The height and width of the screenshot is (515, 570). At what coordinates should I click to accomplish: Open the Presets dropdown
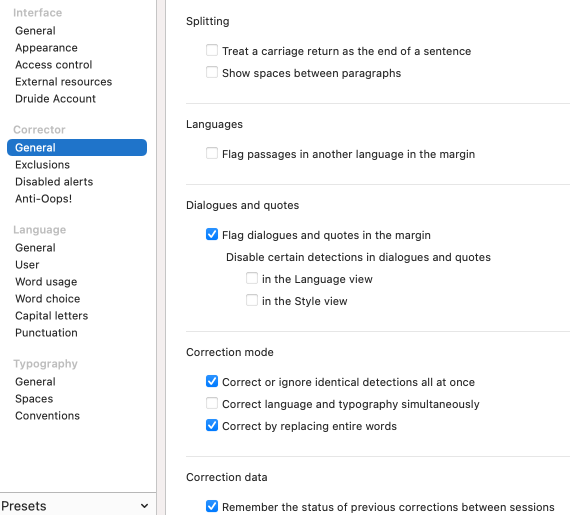click(x=75, y=506)
